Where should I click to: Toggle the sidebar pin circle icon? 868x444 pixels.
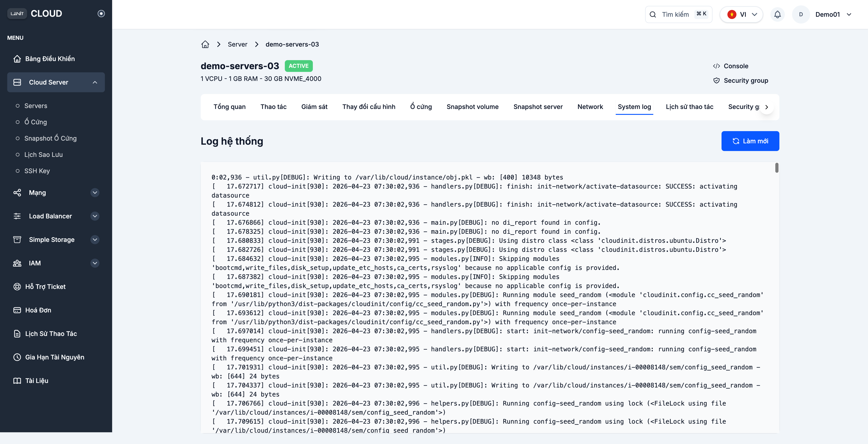pos(101,14)
